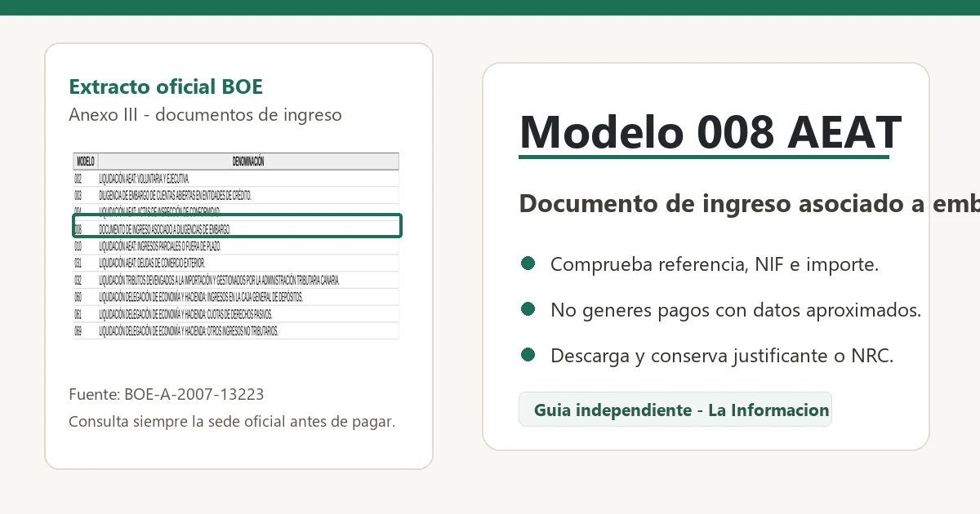This screenshot has height=514, width=980.
Task: Select row 002 'Liquidación AEAT: Voluntaria y ejecutiva'
Action: click(236, 178)
